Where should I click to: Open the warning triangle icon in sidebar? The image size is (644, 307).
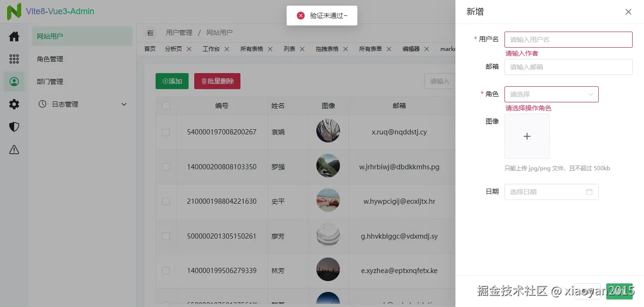pos(14,149)
